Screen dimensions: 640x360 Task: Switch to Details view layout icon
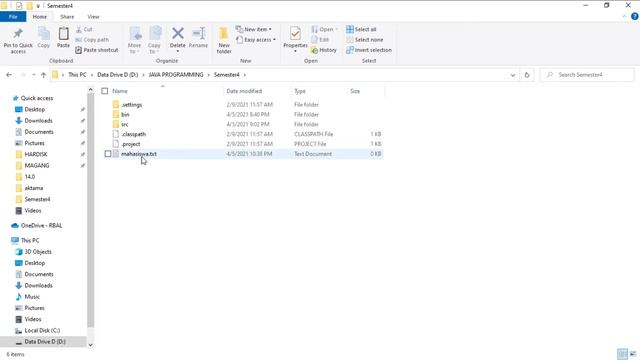pos(622,354)
